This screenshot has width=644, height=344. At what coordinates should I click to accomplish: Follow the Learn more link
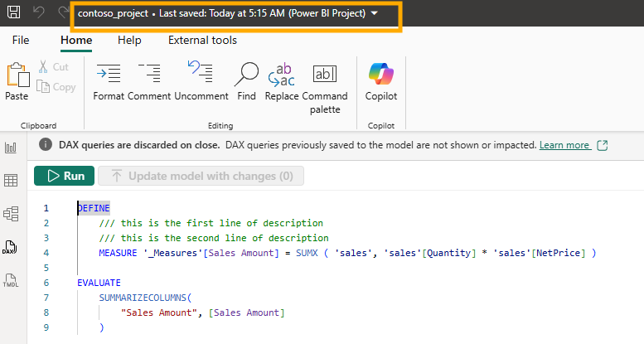click(565, 145)
